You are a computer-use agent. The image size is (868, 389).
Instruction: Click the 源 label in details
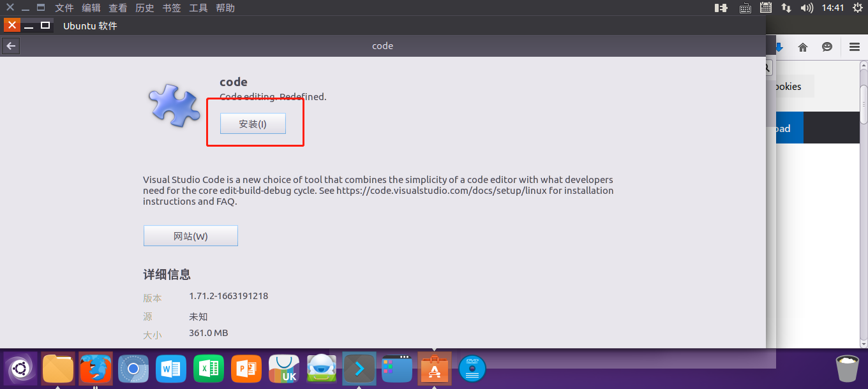[148, 316]
